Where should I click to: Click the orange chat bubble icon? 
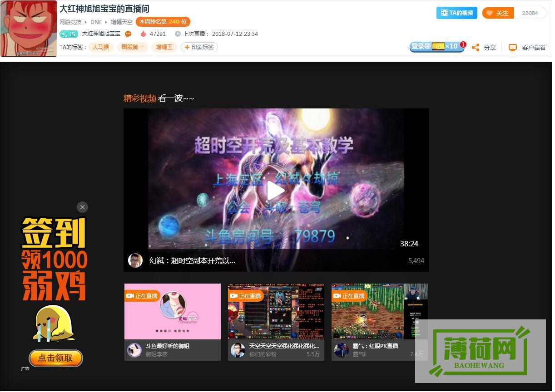point(128,34)
